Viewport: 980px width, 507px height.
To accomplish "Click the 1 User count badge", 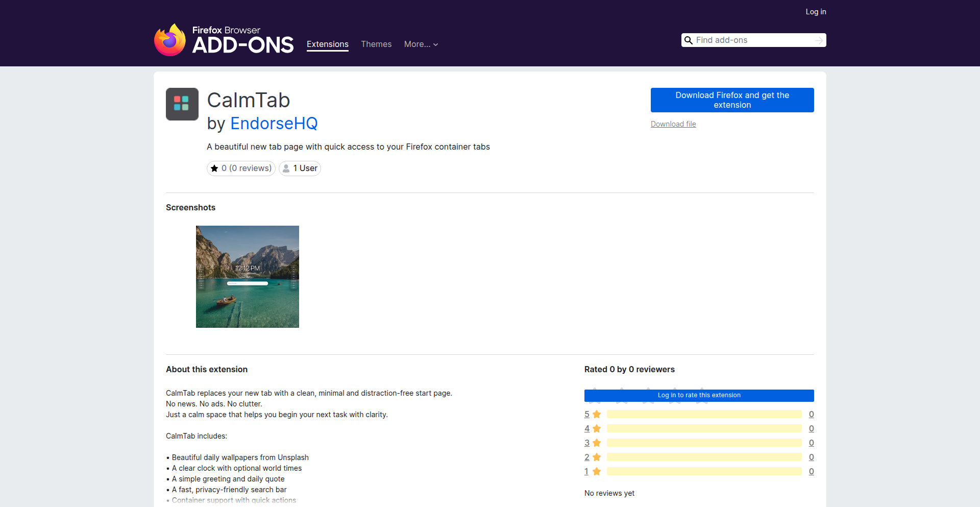I will click(x=300, y=168).
